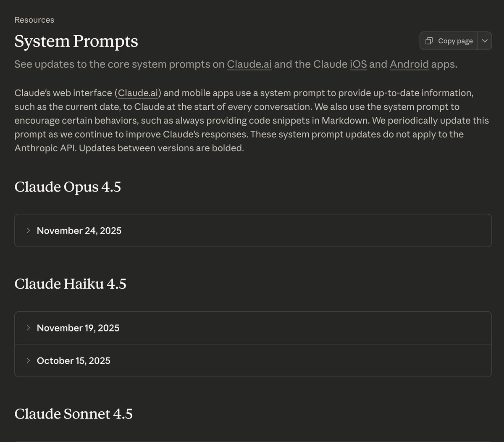Click the Copy page button label

pos(455,41)
